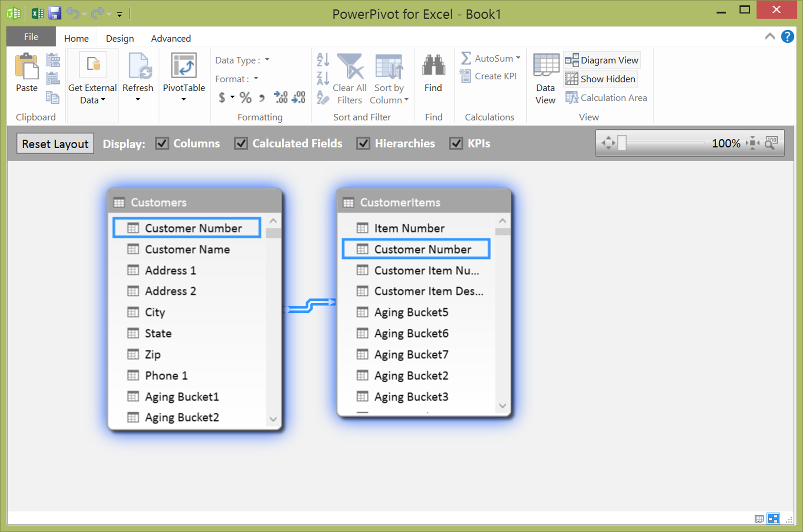Click Fit to Screen icon beside 100%

[x=753, y=143]
